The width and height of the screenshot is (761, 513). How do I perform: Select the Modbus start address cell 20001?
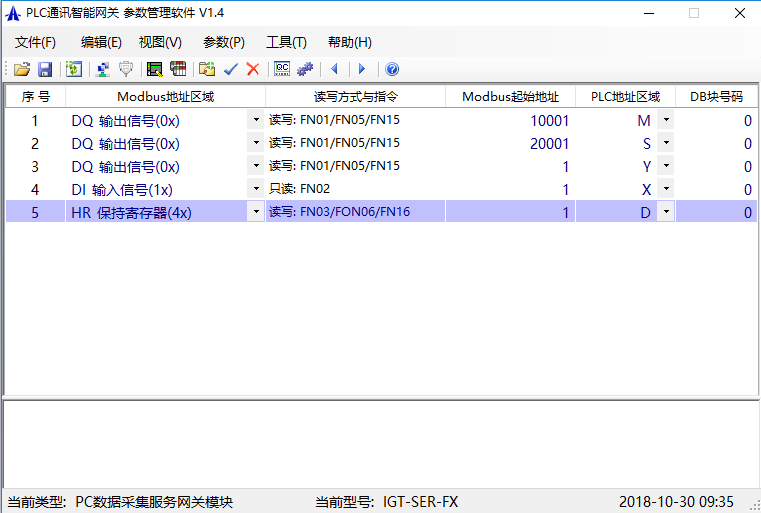510,143
